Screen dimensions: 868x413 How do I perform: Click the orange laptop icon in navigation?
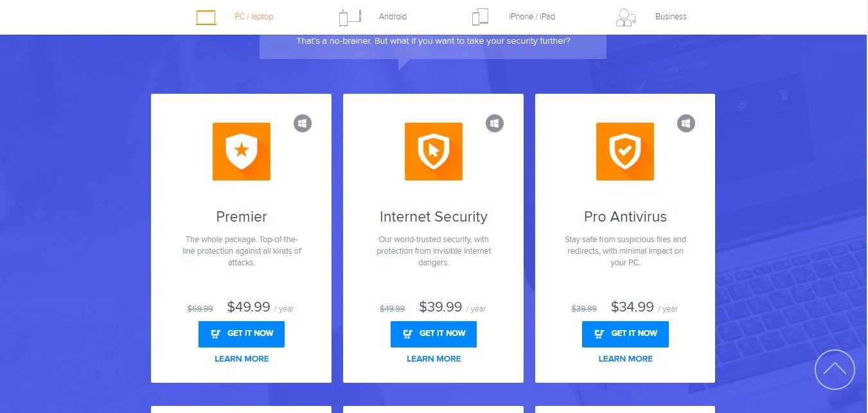pyautogui.click(x=206, y=17)
